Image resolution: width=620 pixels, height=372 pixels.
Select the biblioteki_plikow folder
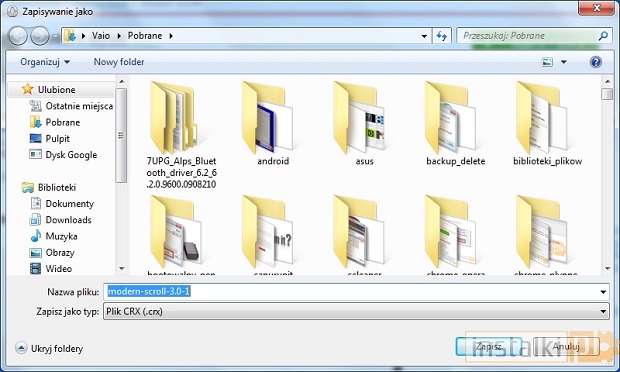[547, 123]
